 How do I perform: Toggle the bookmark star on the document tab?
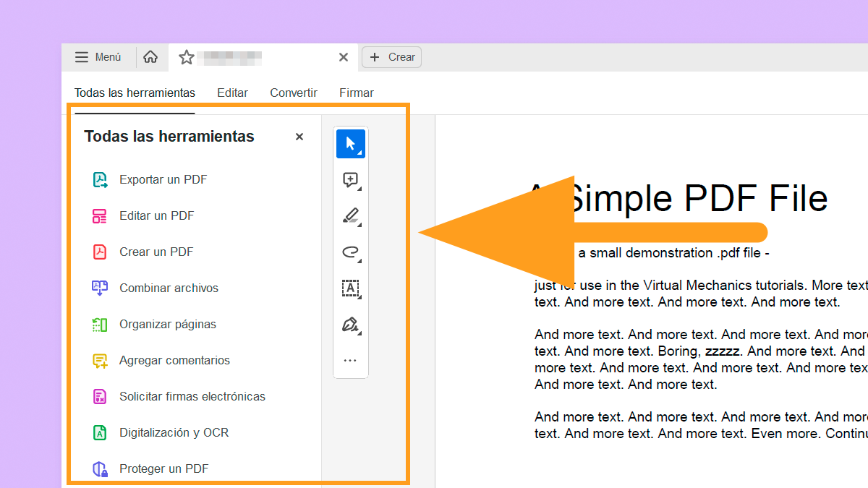[186, 56]
